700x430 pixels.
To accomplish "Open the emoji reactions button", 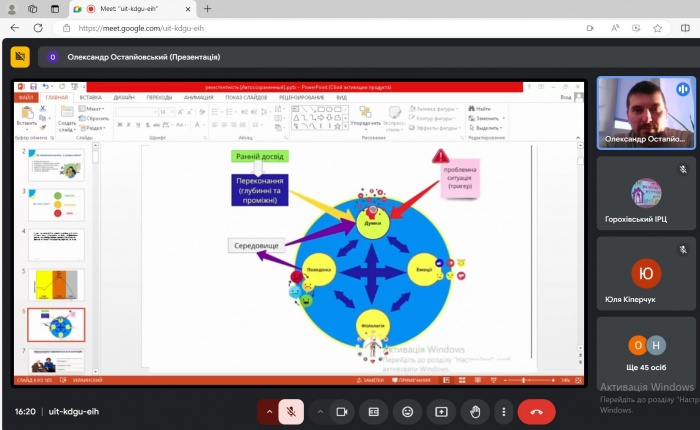I will point(407,411).
